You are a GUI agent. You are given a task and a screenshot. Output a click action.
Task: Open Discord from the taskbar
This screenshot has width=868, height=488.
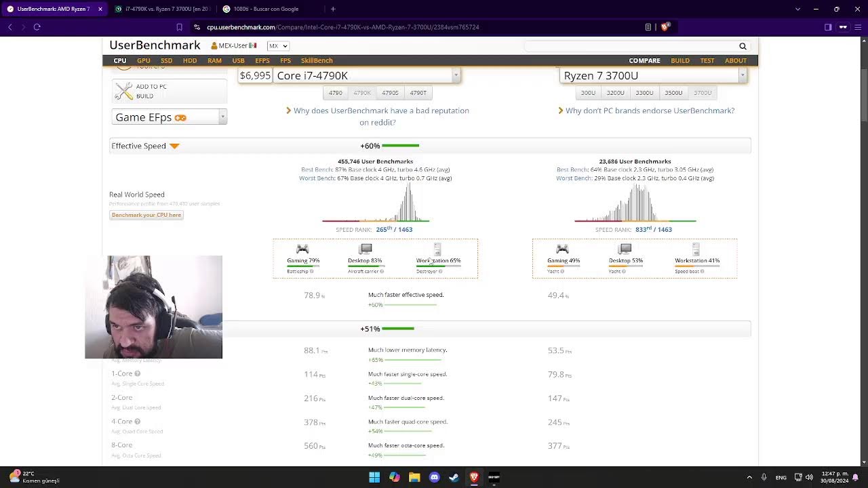(x=435, y=477)
